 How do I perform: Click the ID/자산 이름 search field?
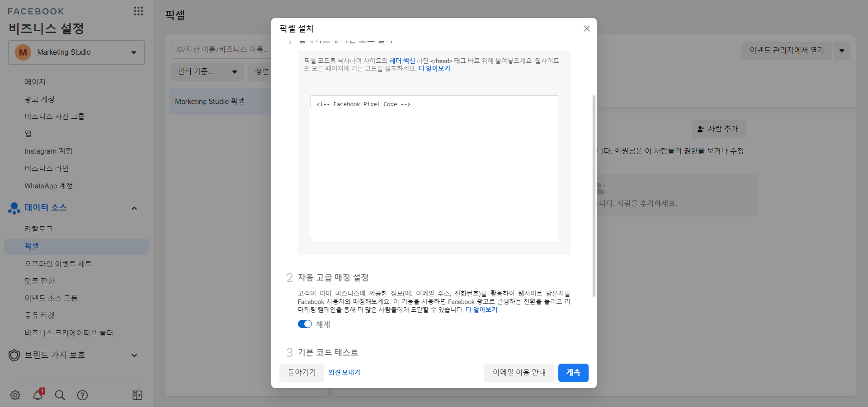coord(221,50)
